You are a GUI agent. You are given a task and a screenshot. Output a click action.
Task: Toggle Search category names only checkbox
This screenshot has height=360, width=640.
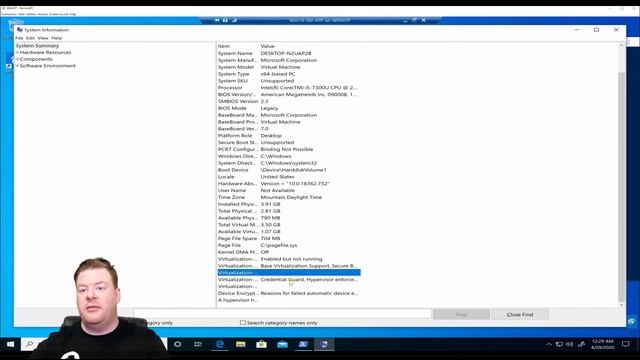243,322
